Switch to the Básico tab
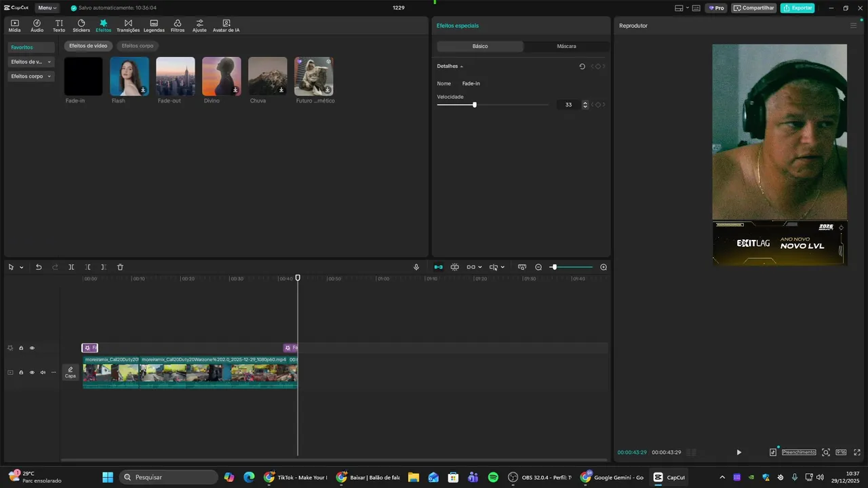This screenshot has height=488, width=868. (x=480, y=46)
